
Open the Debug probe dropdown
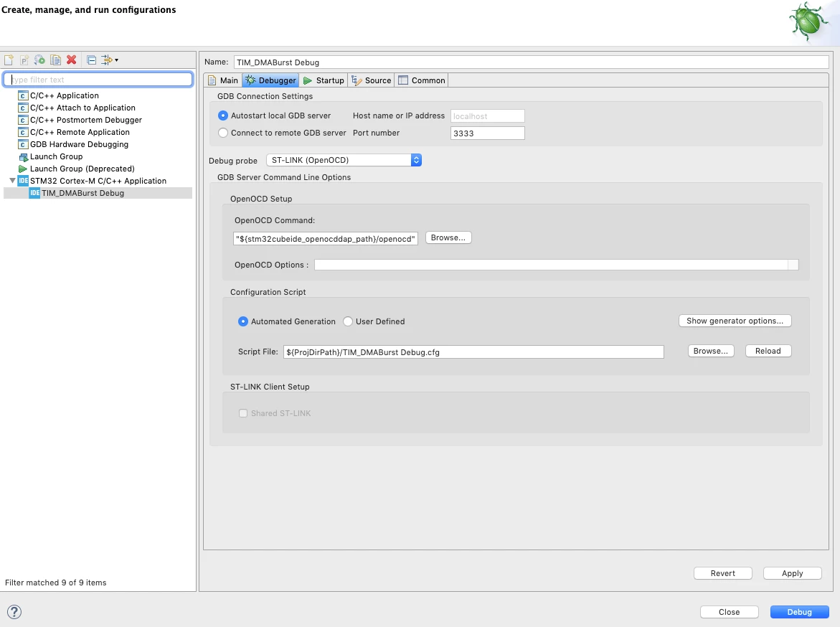point(344,160)
